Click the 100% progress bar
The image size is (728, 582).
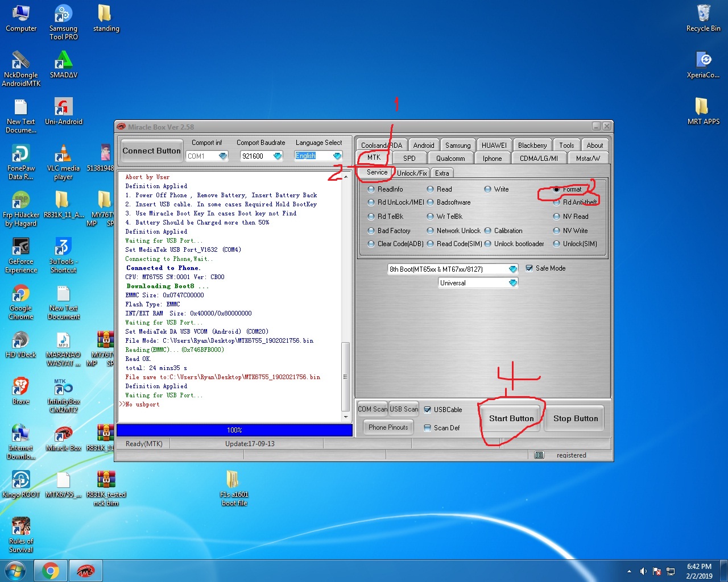(x=234, y=430)
